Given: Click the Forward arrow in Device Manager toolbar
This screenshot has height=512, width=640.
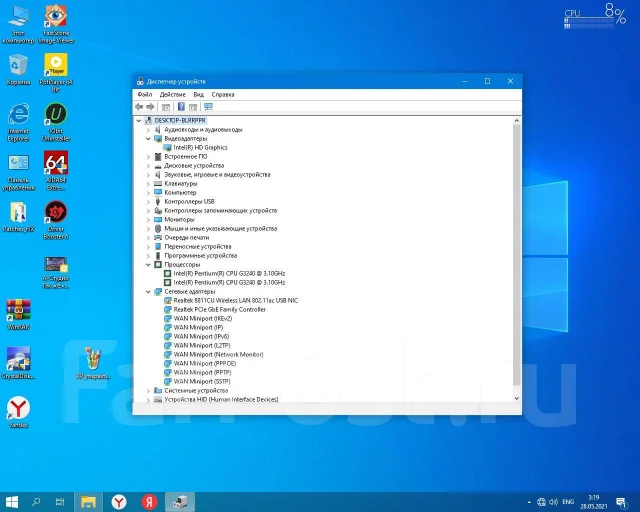Looking at the screenshot, I should coord(150,107).
